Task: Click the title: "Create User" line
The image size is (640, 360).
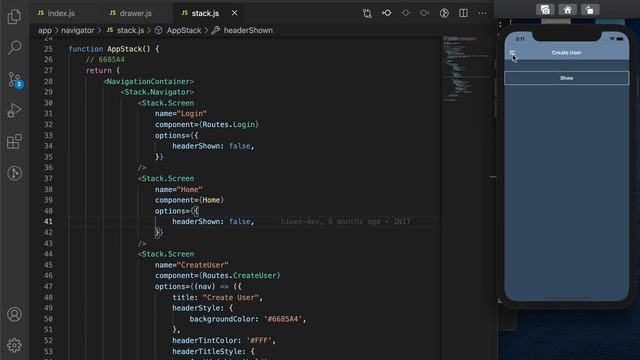Action: pyautogui.click(x=218, y=298)
